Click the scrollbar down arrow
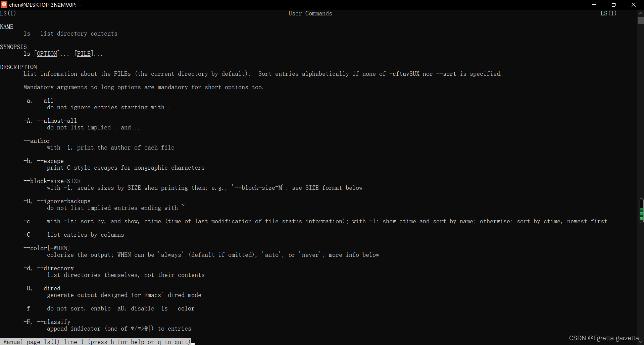The width and height of the screenshot is (644, 345). 641,342
